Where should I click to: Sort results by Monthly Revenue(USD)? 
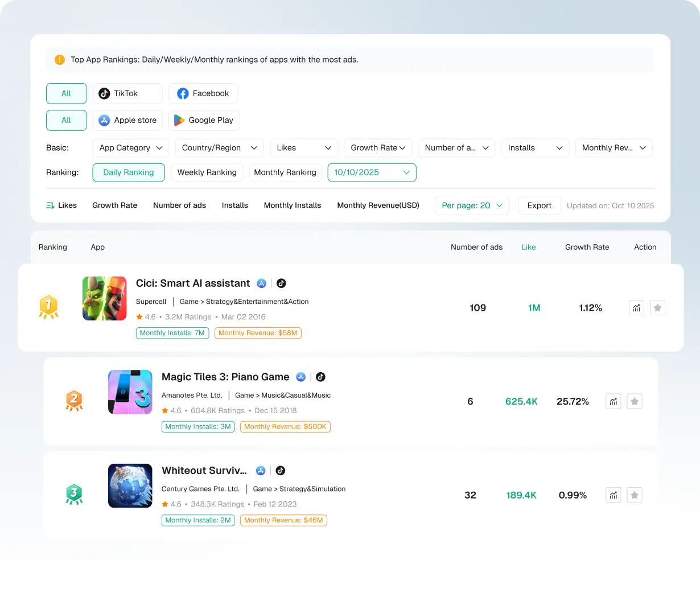(378, 205)
